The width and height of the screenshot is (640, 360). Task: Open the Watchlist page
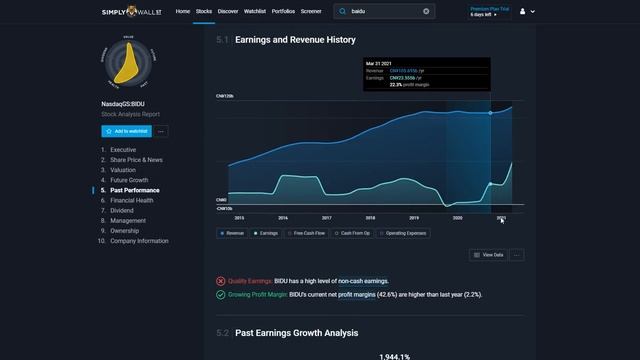pyautogui.click(x=255, y=11)
